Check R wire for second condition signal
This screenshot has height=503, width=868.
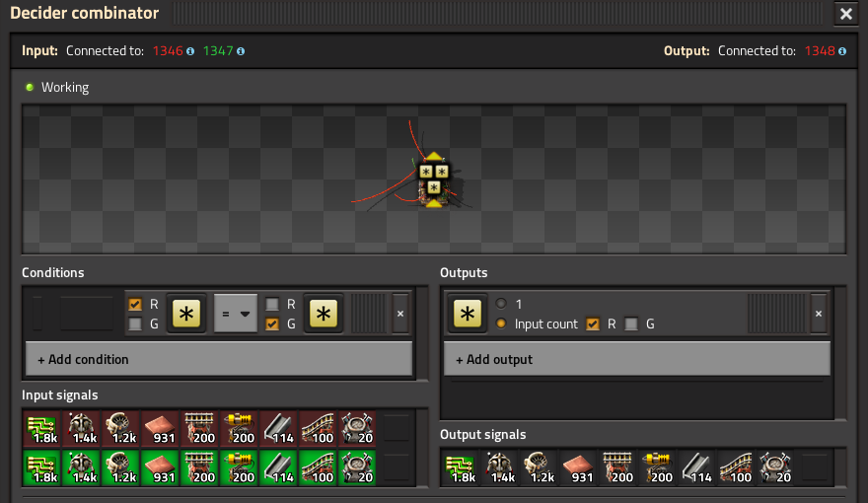(x=272, y=305)
